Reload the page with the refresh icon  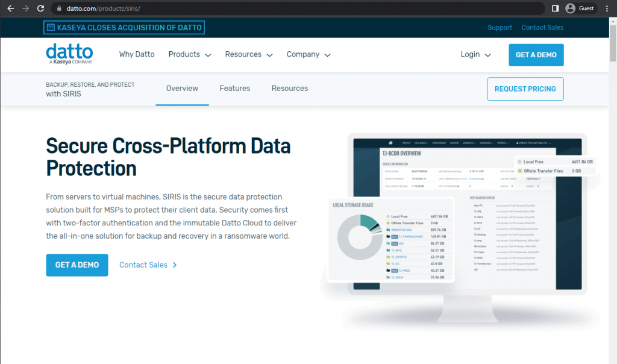[x=40, y=8]
